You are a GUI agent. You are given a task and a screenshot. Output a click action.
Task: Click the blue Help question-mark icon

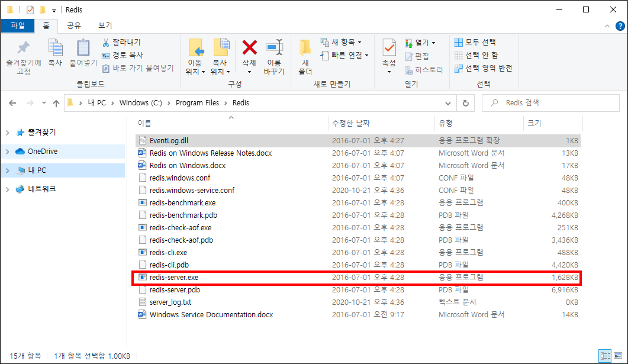click(x=620, y=26)
